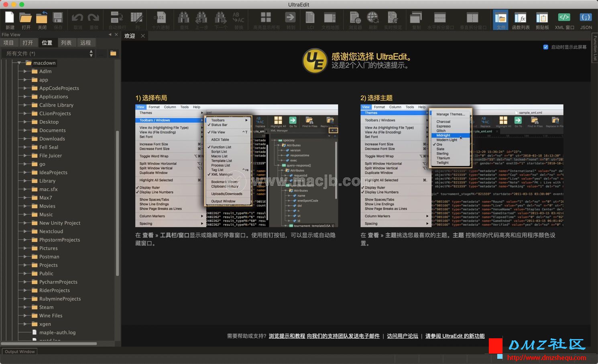Click the 取消 (Undo) arrow icon
This screenshot has width=598, height=364.
pyautogui.click(x=77, y=18)
